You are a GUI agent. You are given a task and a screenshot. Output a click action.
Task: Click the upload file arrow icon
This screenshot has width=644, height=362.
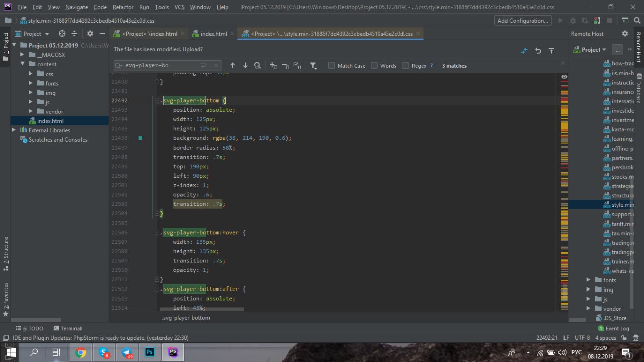tap(551, 51)
